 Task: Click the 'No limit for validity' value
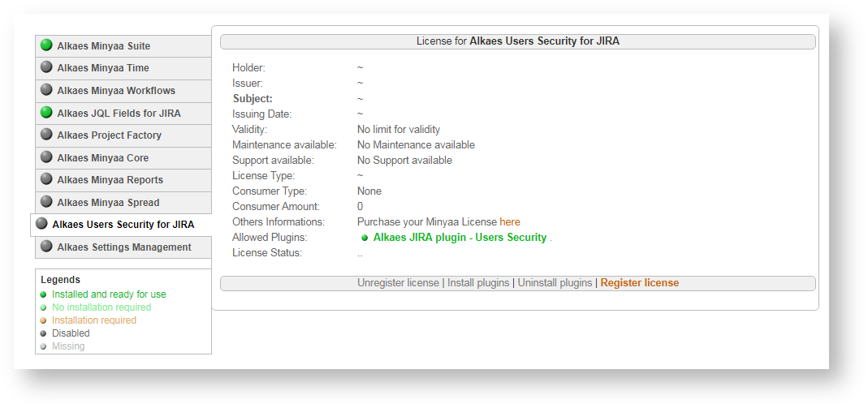399,129
